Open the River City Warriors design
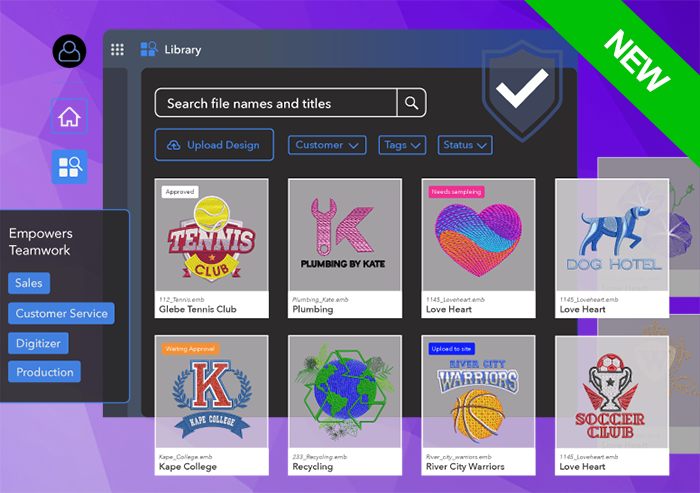 [x=478, y=393]
